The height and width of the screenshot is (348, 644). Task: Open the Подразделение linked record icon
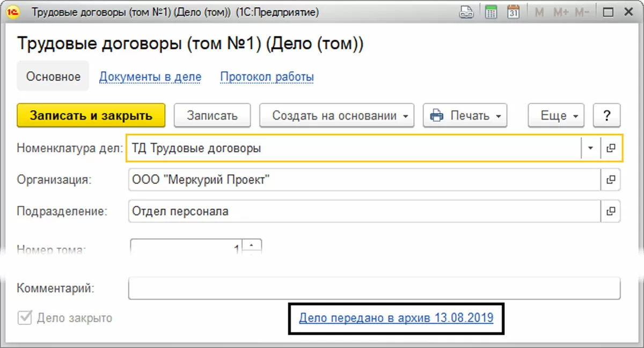pyautogui.click(x=610, y=211)
